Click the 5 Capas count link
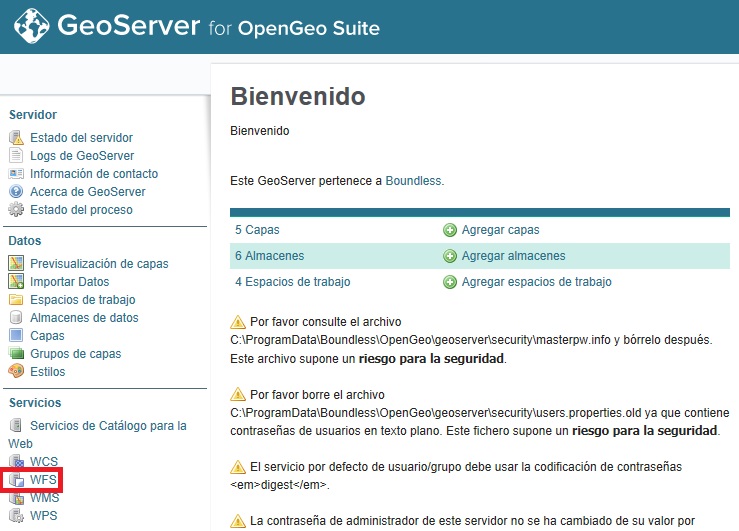739x531 pixels. 257,230
